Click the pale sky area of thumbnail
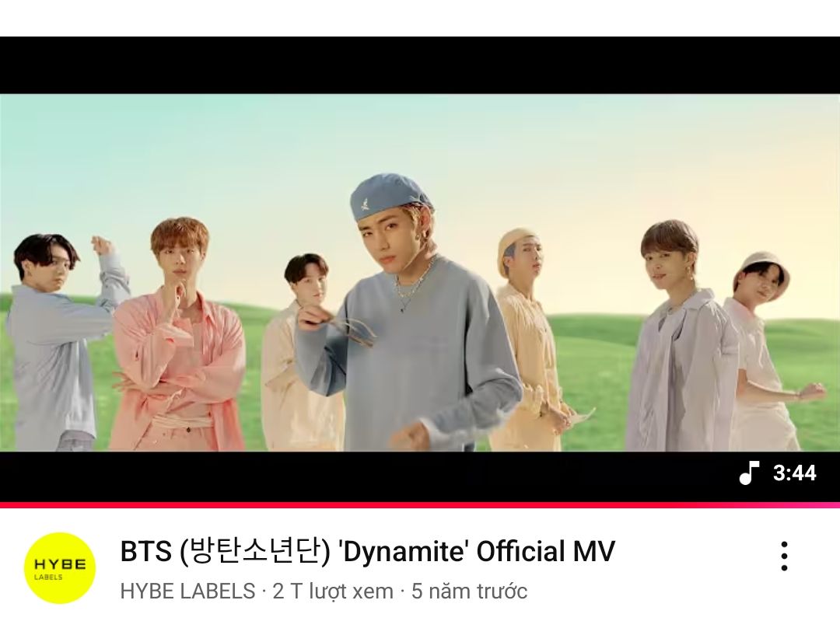 420,139
